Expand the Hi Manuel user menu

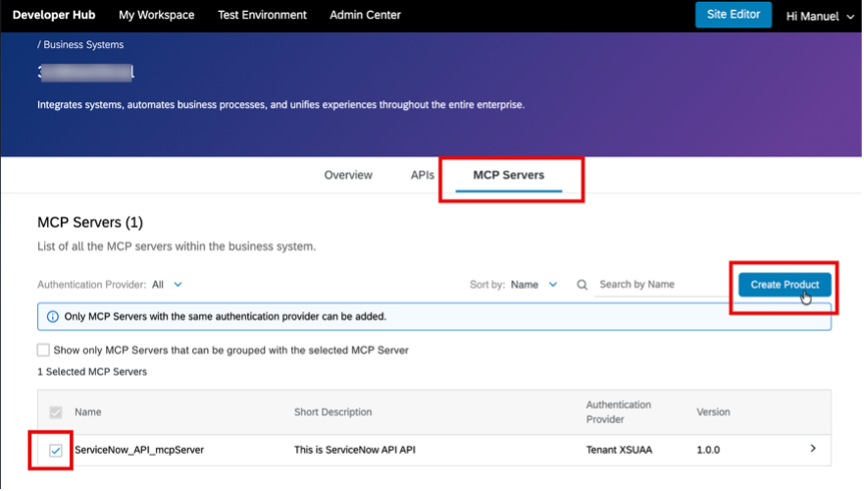[820, 17]
